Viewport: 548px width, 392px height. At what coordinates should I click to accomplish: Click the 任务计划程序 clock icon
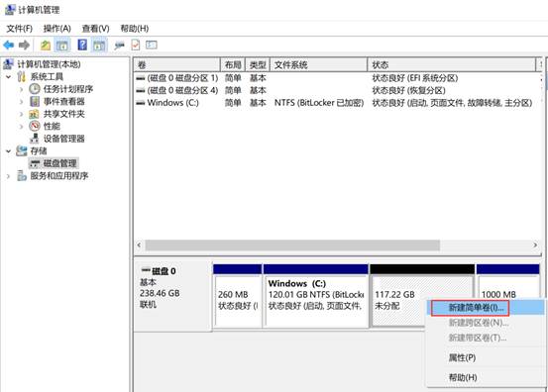click(35, 89)
